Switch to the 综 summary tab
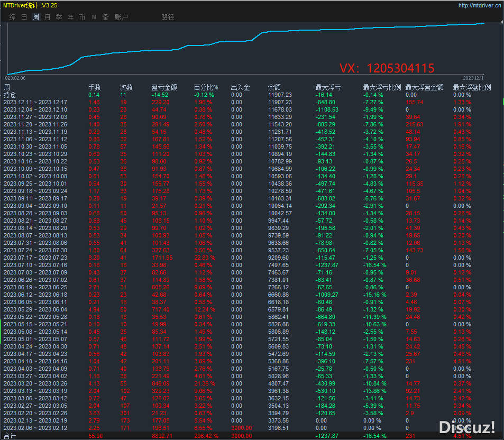Screen dimensions: 504x440 (13, 17)
